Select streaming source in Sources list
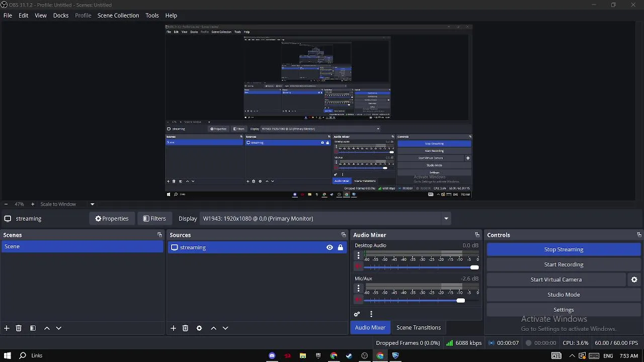 coord(257,247)
